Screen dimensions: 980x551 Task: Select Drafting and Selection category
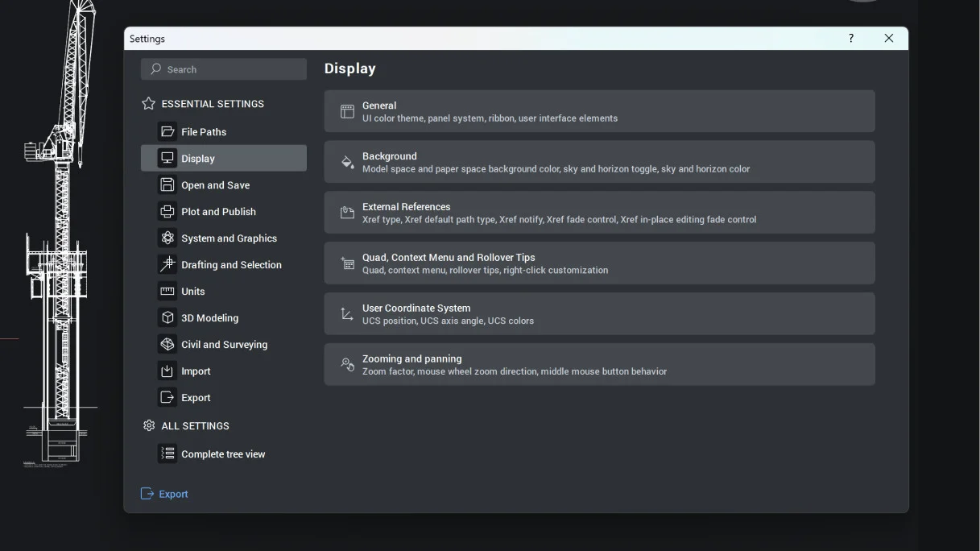[x=224, y=264]
